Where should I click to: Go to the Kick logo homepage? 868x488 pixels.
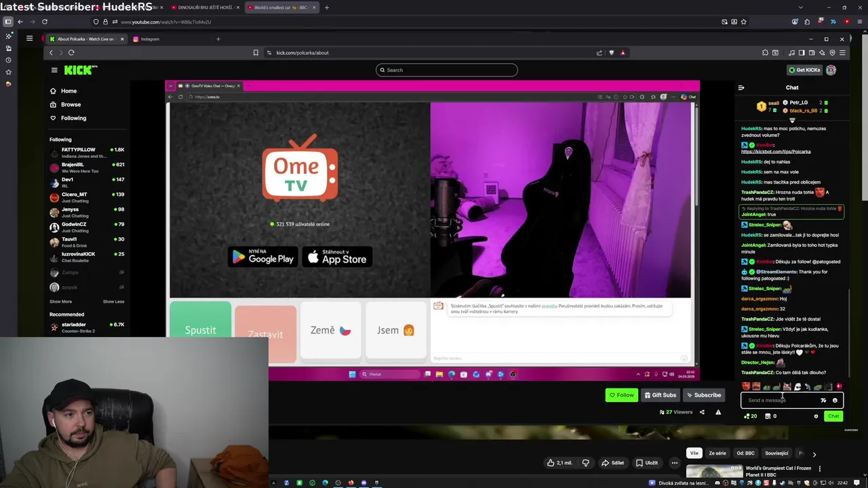[81, 70]
